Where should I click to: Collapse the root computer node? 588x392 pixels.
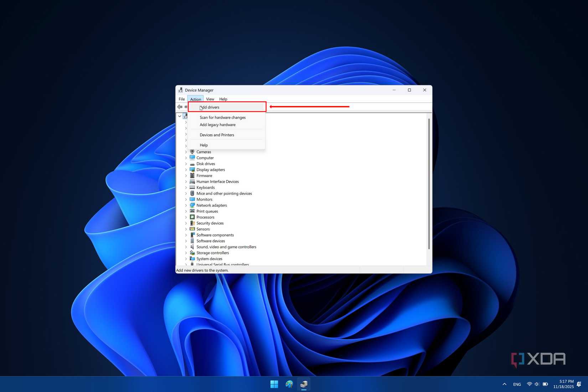click(180, 116)
